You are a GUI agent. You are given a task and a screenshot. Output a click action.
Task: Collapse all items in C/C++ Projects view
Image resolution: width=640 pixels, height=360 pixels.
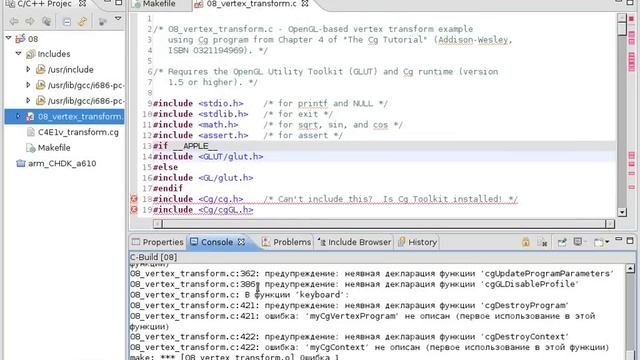coord(67,22)
